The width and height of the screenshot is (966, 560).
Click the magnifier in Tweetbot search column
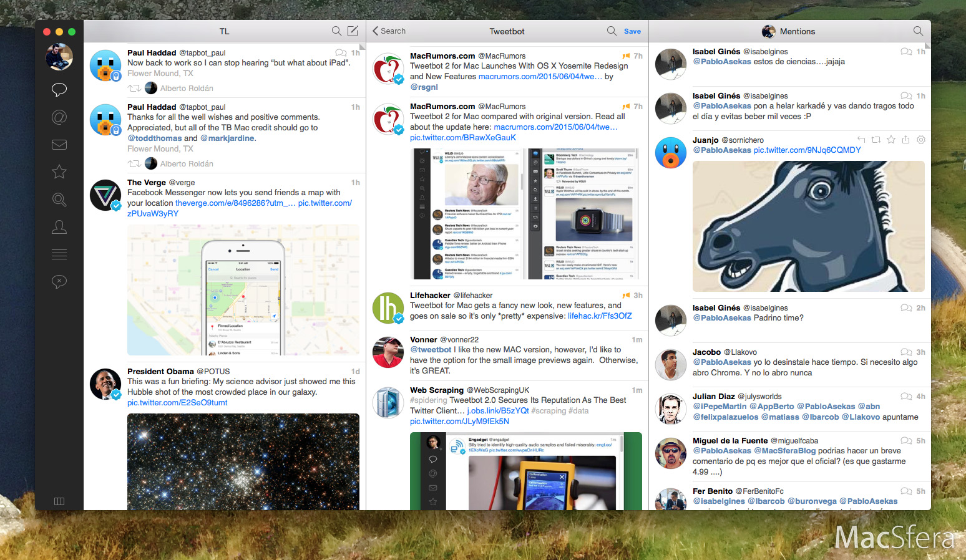612,31
